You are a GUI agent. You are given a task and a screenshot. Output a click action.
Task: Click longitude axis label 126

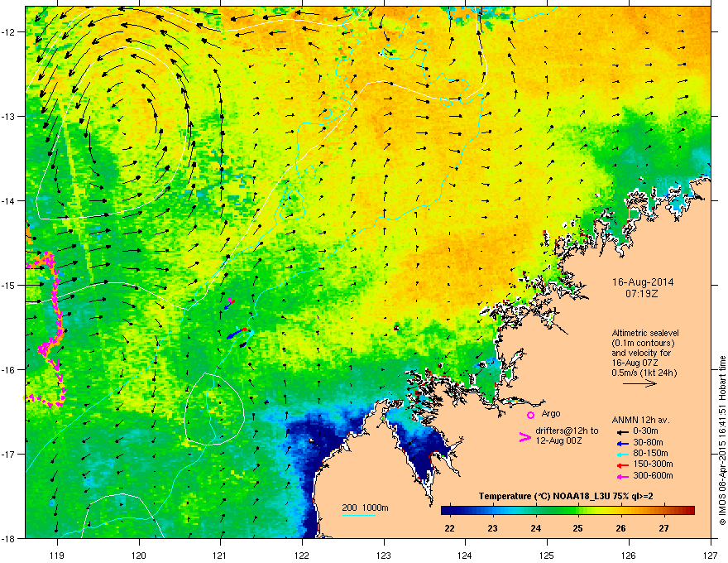click(629, 555)
